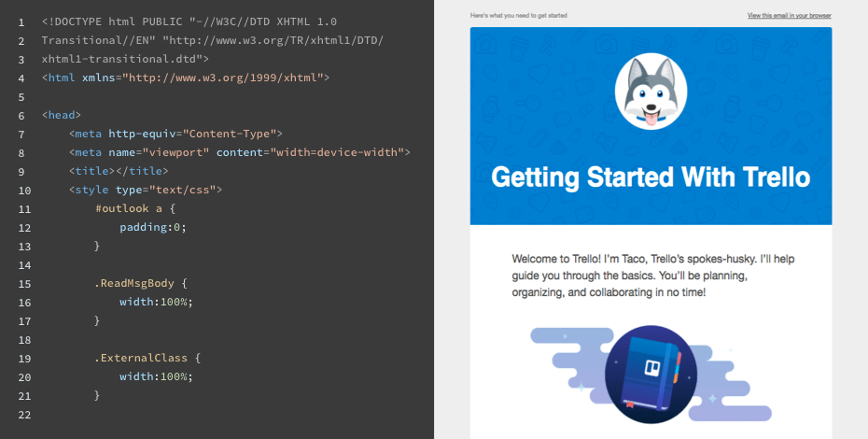Click the style type text/css line

click(146, 190)
